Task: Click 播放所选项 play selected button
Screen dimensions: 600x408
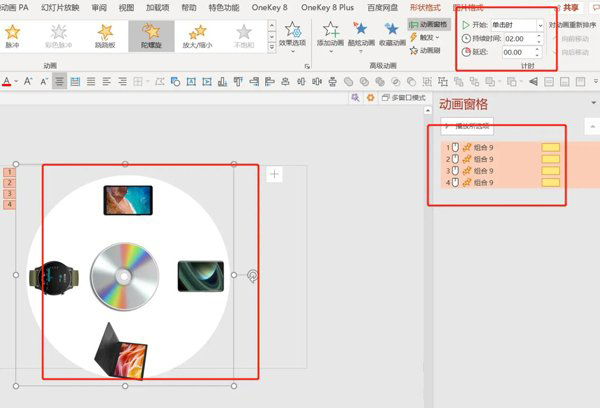Action: click(467, 126)
